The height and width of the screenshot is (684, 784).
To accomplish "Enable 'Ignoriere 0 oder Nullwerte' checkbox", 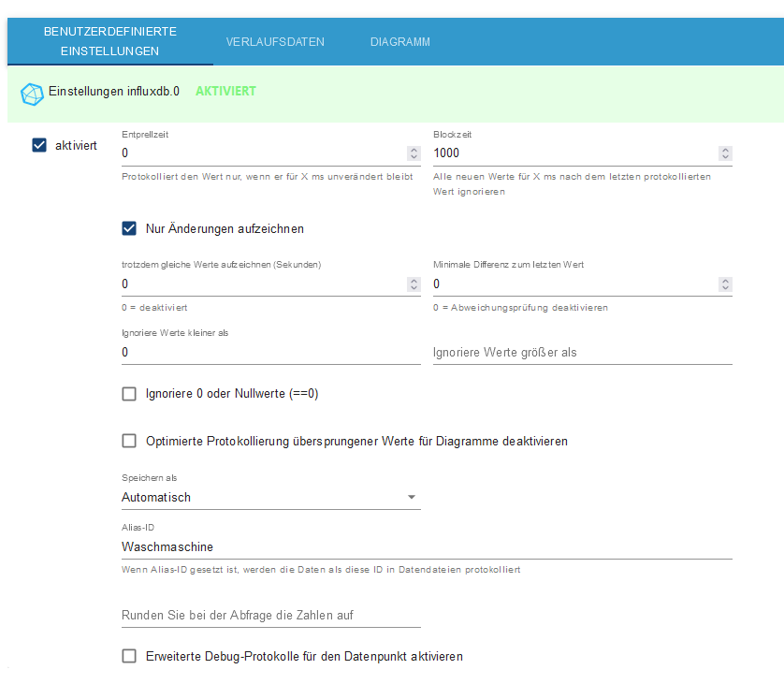I will coord(129,394).
